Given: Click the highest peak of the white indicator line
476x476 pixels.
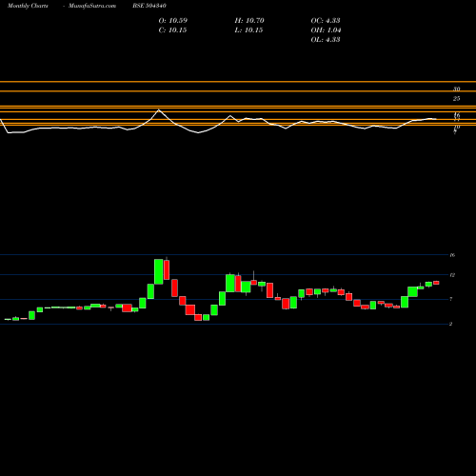Looking at the screenshot, I should [x=159, y=109].
